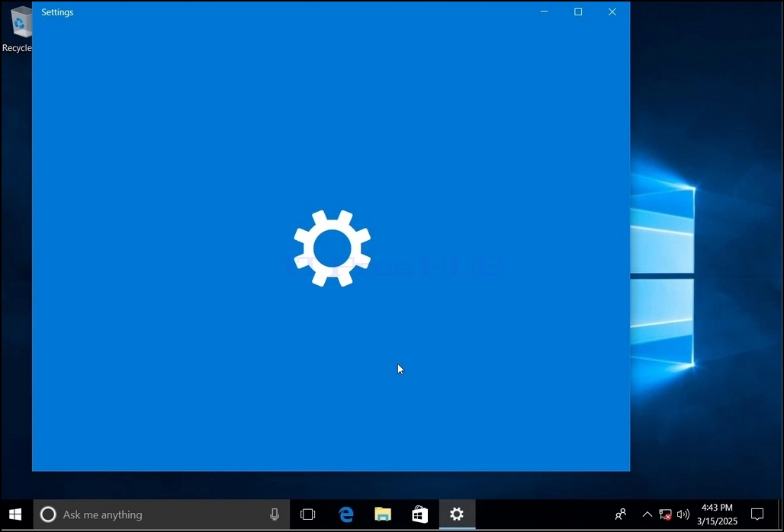Launch Microsoft Edge from the taskbar
The image size is (784, 532).
[346, 514]
